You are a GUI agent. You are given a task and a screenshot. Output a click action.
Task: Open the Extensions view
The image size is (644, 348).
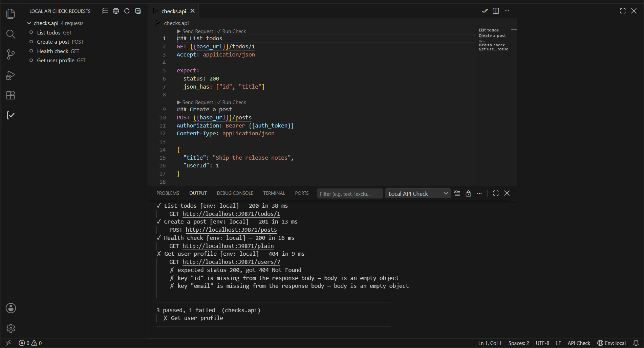tap(10, 95)
